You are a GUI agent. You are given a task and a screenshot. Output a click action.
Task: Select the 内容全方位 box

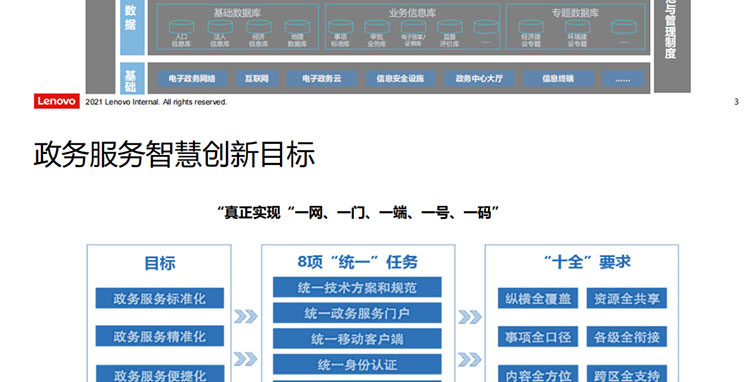tap(538, 374)
